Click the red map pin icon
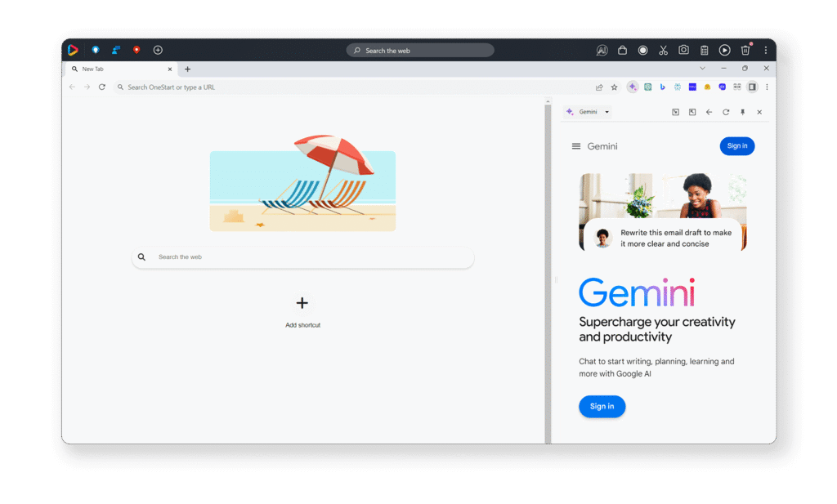Image resolution: width=837 pixels, height=504 pixels. [x=137, y=50]
